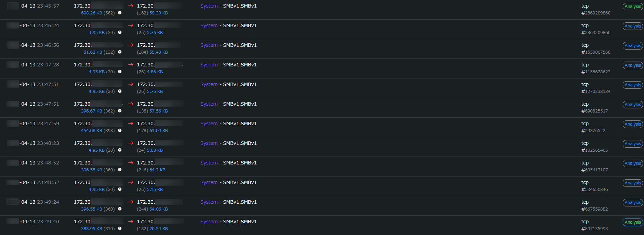This screenshot has width=644, height=235.
Task: Open Analysis for tcp #1550867568
Action: point(633,46)
